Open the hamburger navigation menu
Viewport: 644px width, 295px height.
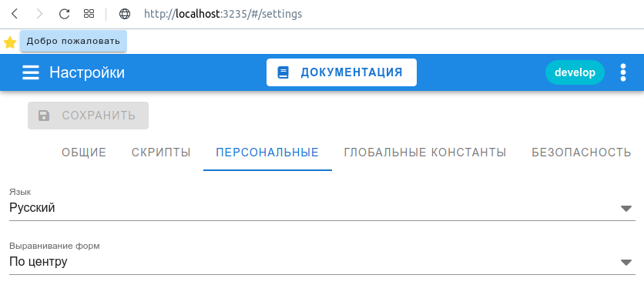click(x=31, y=72)
